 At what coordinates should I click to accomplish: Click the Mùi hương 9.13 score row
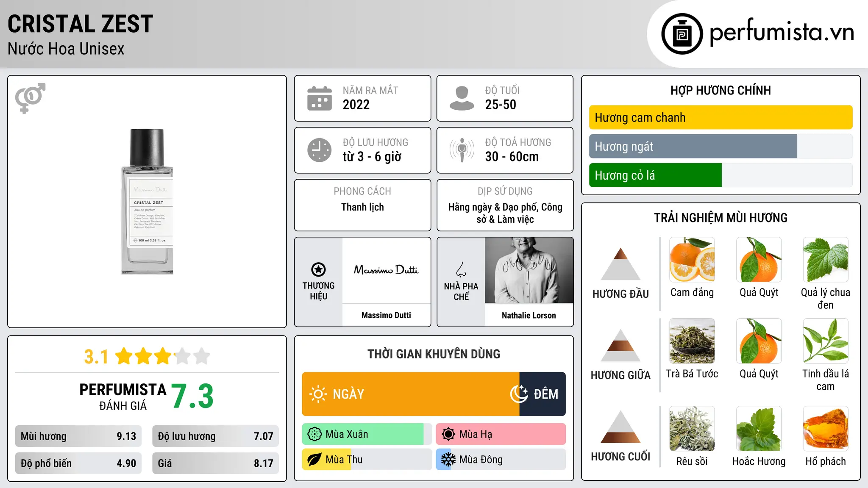point(78,436)
